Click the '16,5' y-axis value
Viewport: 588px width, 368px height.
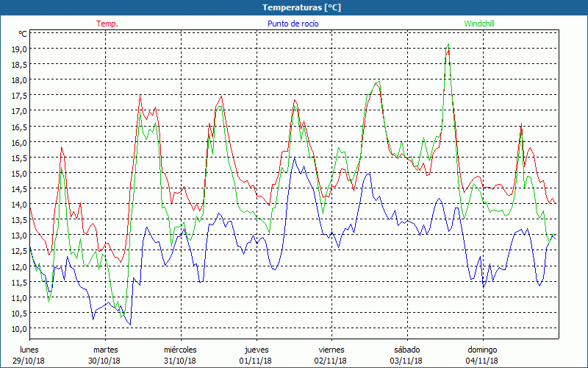(x=20, y=127)
